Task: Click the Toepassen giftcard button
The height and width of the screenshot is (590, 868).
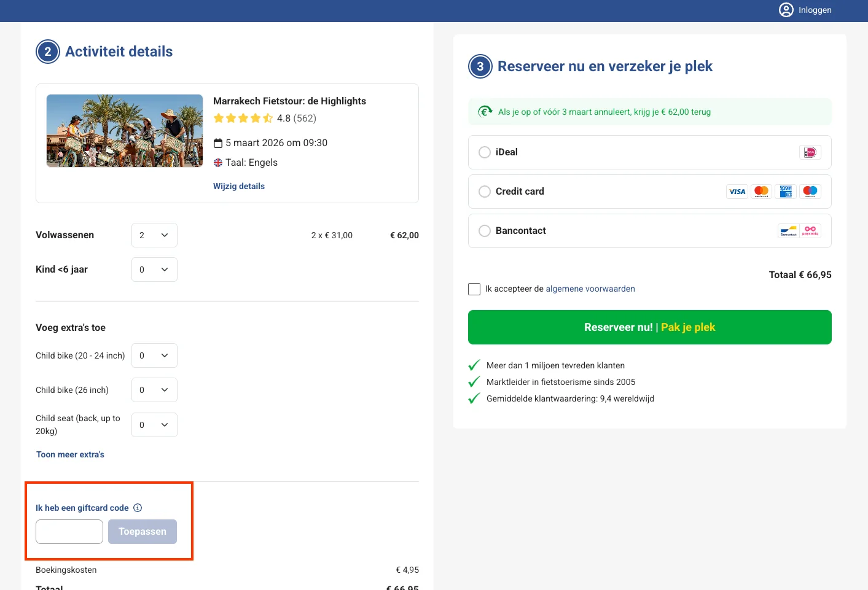Action: coord(142,531)
